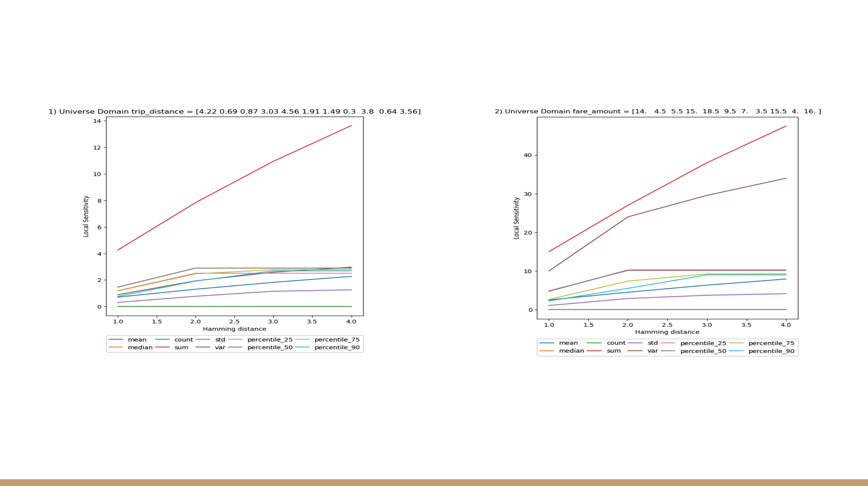Click 'Local Sensitivity' axis label of right chart
This screenshot has width=868, height=486.
point(516,218)
